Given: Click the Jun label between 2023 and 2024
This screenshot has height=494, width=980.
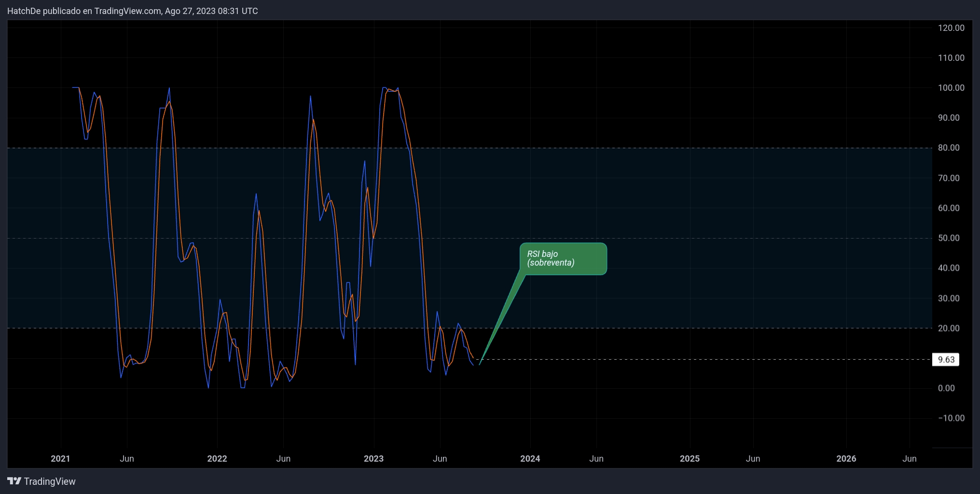Looking at the screenshot, I should [x=440, y=459].
